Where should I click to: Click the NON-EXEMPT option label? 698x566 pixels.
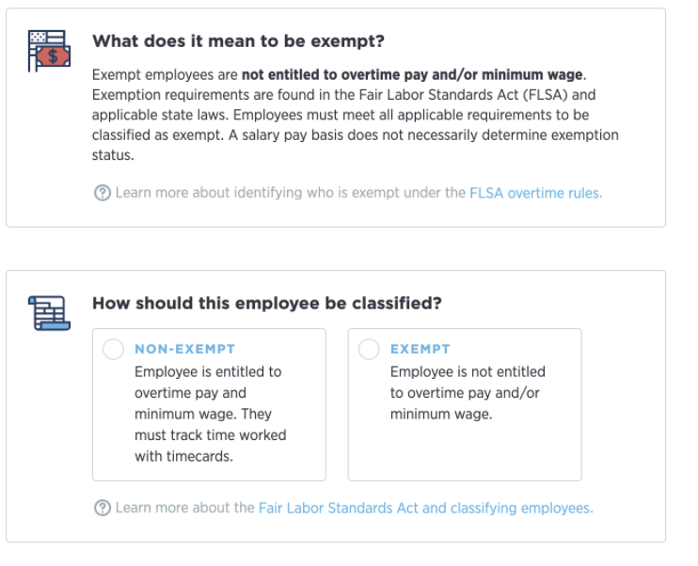click(185, 349)
